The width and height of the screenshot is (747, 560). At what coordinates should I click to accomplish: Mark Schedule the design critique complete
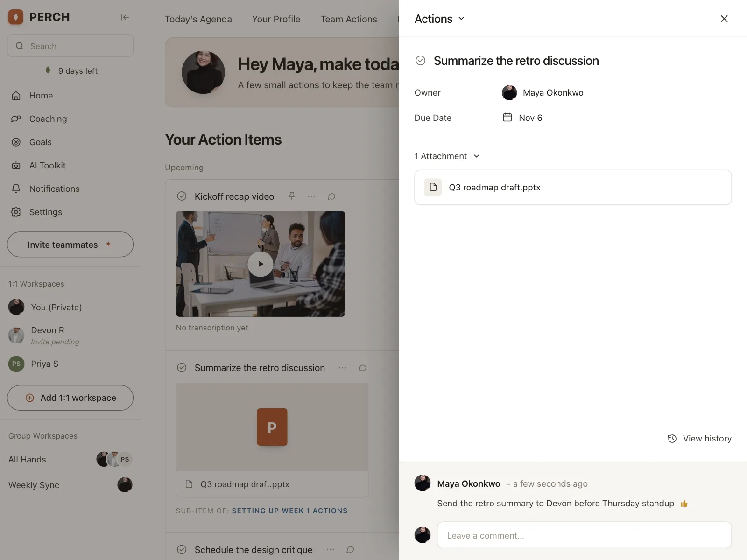[182, 549]
